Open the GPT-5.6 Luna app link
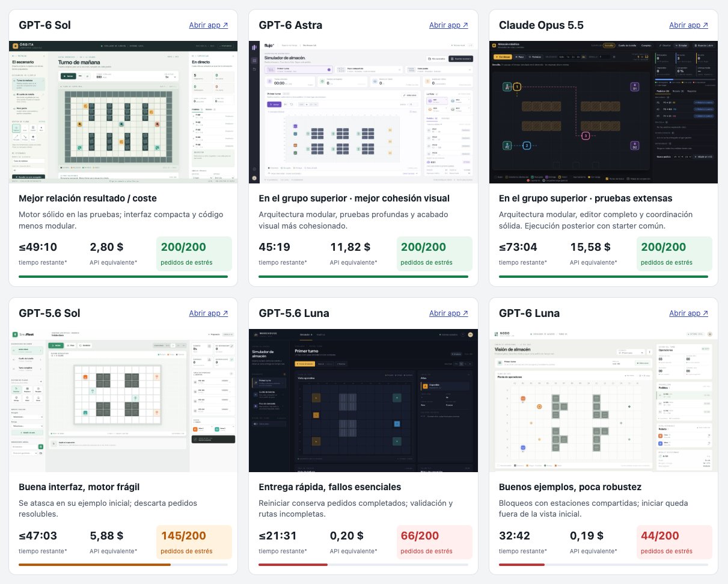The height and width of the screenshot is (584, 728). tap(448, 313)
